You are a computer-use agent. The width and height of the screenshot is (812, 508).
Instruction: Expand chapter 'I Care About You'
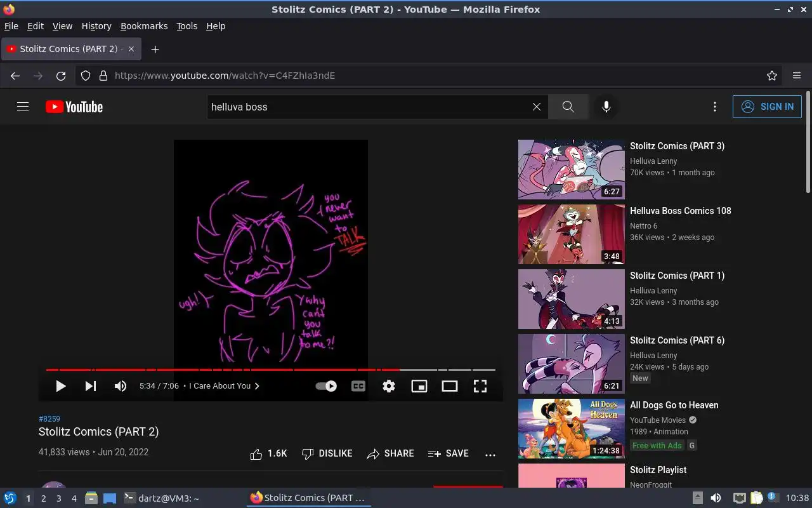tap(224, 386)
